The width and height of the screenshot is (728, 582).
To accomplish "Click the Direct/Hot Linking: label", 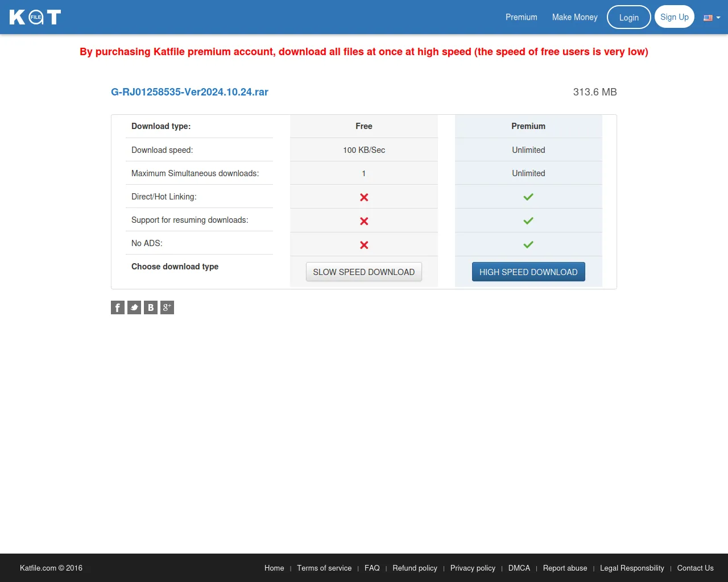I will coord(164,197).
